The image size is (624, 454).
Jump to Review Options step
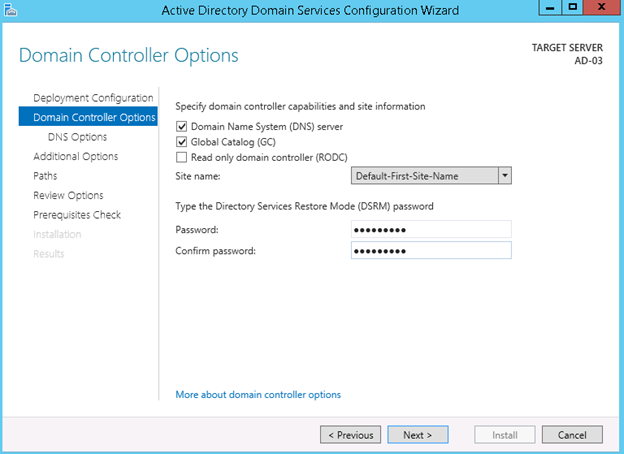[68, 195]
